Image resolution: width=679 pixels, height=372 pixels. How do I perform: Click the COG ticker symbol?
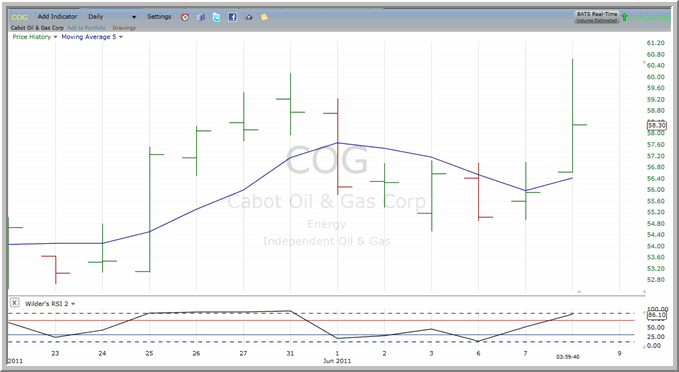click(x=19, y=17)
